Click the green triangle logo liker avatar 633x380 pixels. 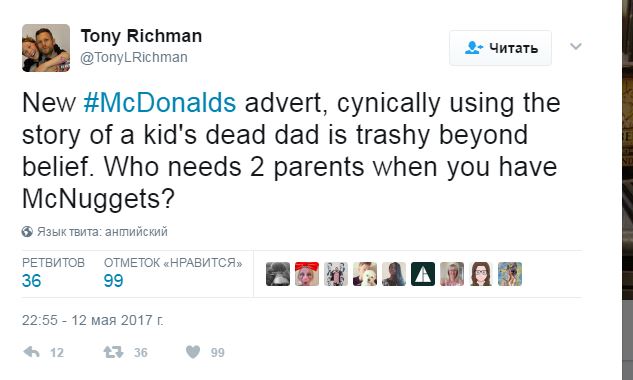coord(423,274)
